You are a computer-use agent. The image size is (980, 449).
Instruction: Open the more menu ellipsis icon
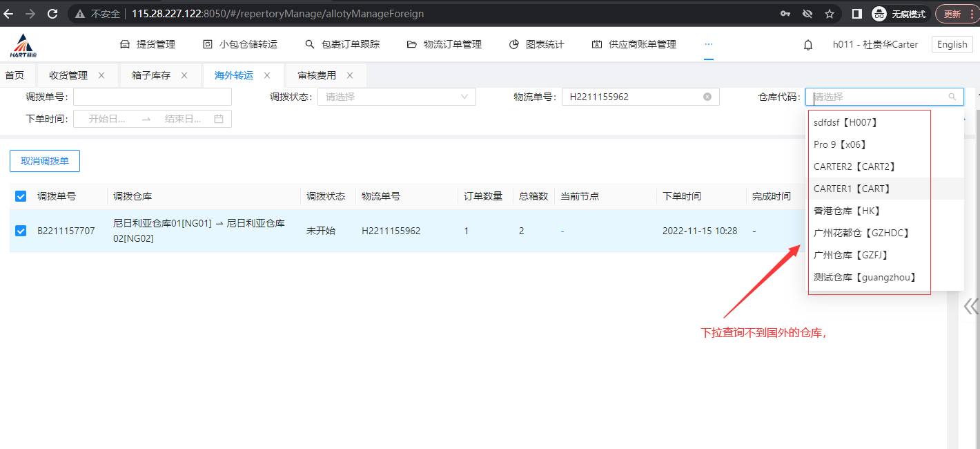click(x=709, y=44)
